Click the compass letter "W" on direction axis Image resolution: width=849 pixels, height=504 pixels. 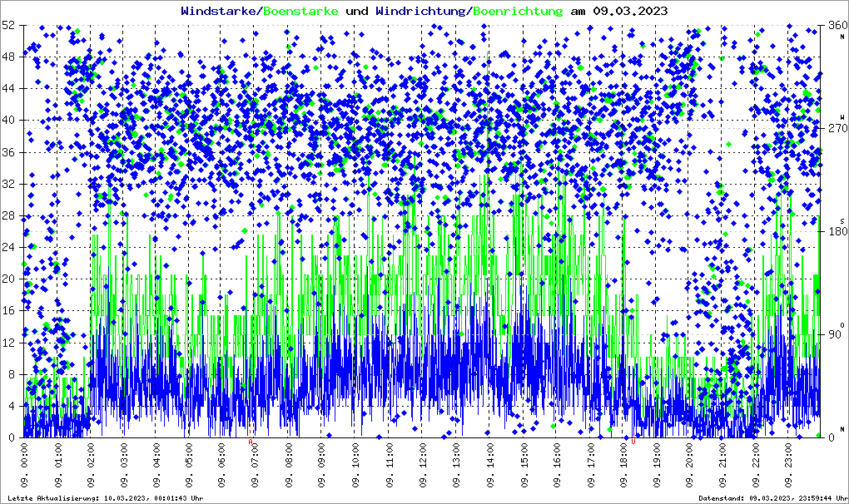tap(842, 116)
